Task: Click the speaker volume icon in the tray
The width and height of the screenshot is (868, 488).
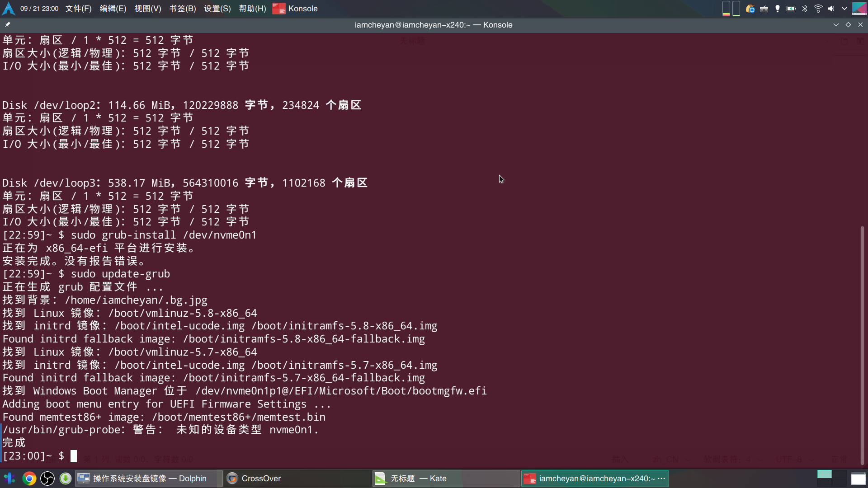Action: coord(832,9)
